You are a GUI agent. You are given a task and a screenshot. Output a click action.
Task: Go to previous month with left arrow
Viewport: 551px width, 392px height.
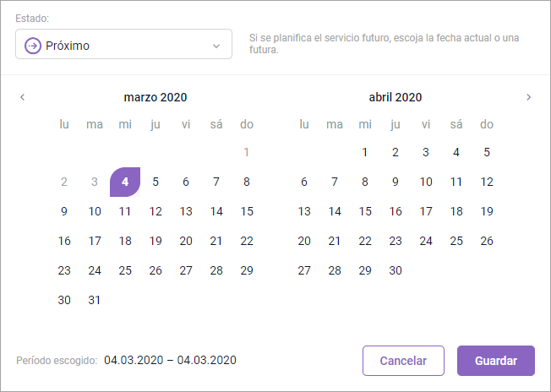23,97
